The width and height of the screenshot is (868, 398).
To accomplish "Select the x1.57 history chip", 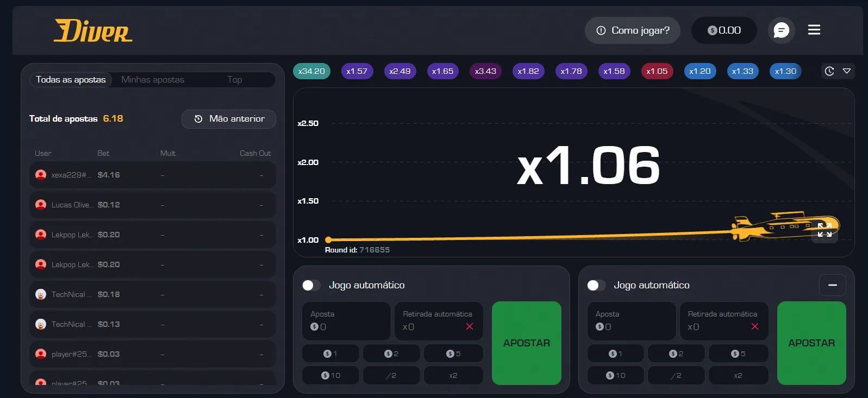I will pos(357,71).
